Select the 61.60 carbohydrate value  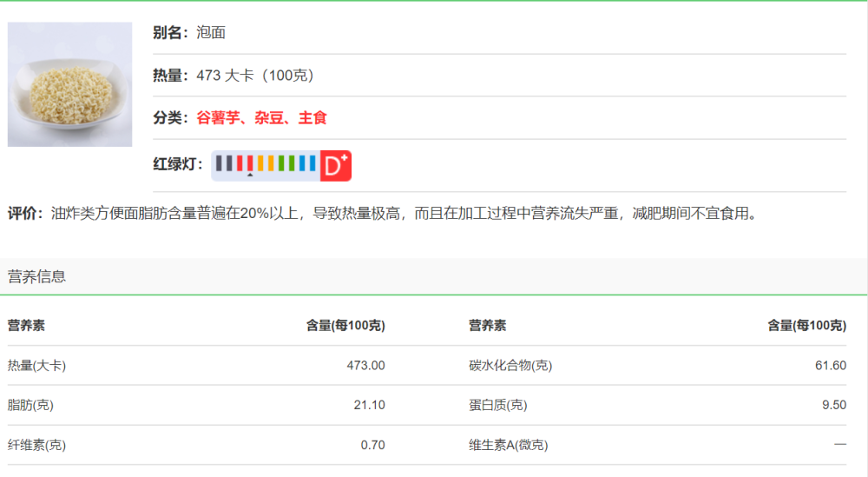[x=831, y=366]
